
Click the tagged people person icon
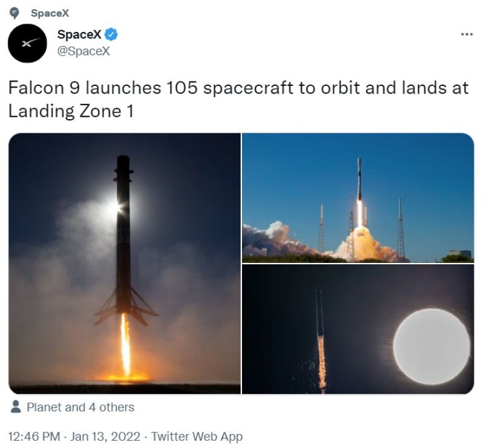click(16, 407)
